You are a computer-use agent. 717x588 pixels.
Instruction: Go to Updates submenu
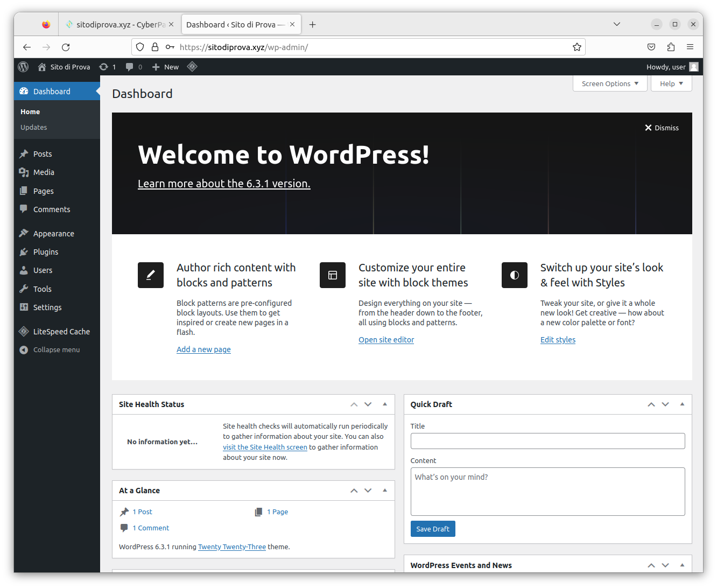(33, 128)
